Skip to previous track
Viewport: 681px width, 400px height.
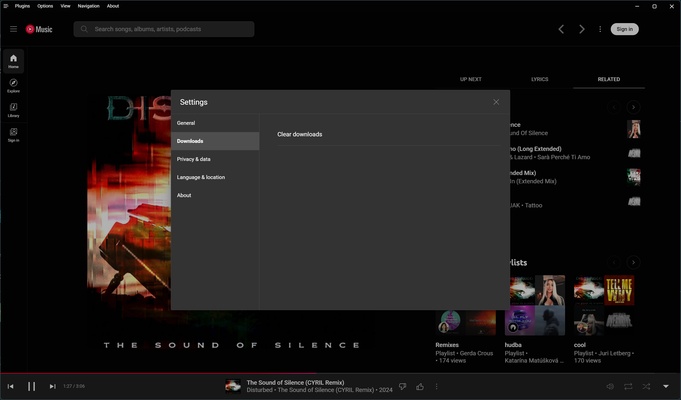coord(10,386)
